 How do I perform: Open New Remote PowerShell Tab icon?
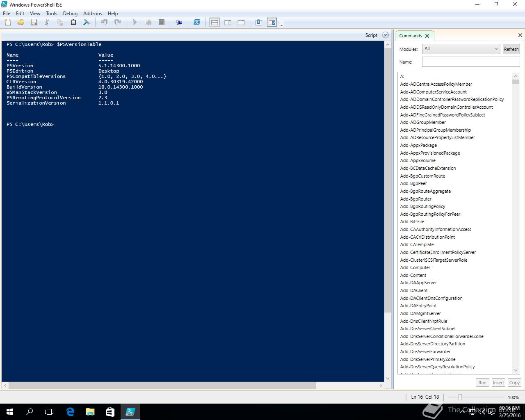[179, 22]
